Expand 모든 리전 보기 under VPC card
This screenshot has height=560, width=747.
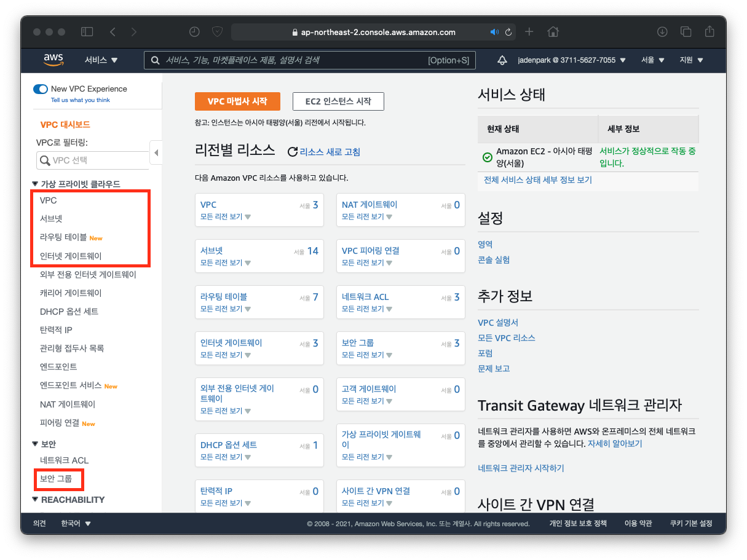pos(226,216)
